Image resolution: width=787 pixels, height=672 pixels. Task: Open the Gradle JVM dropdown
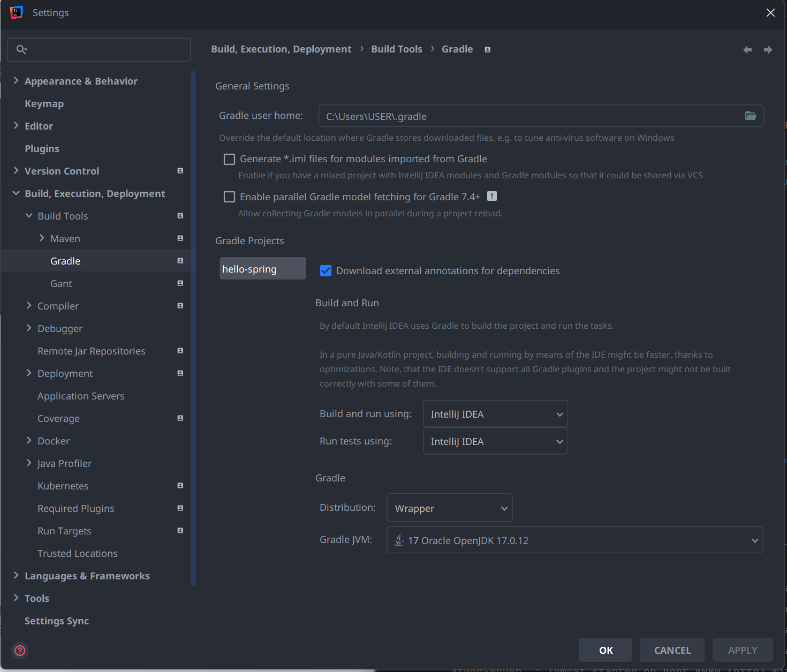click(x=575, y=540)
